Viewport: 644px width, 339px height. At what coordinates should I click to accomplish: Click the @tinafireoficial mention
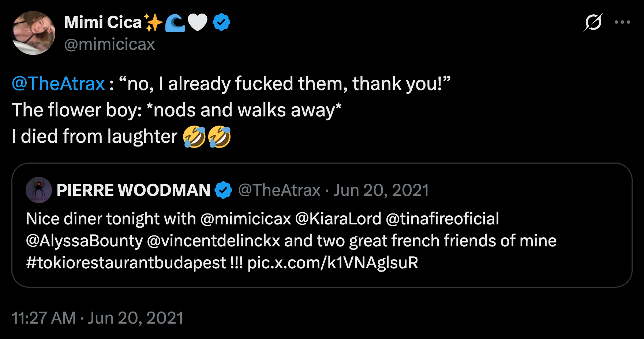click(442, 219)
